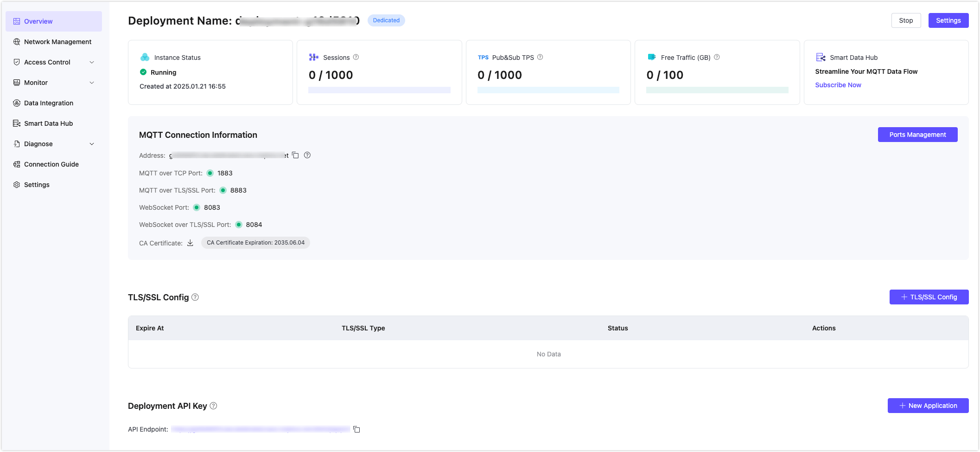This screenshot has width=980, height=452.
Task: Stop the running deployment
Action: click(x=906, y=20)
